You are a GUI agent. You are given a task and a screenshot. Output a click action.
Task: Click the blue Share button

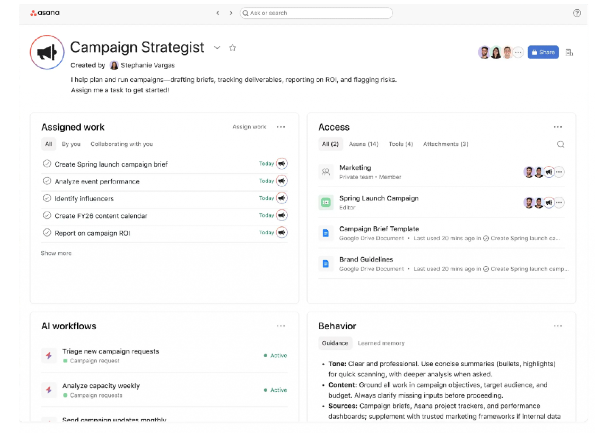[543, 52]
